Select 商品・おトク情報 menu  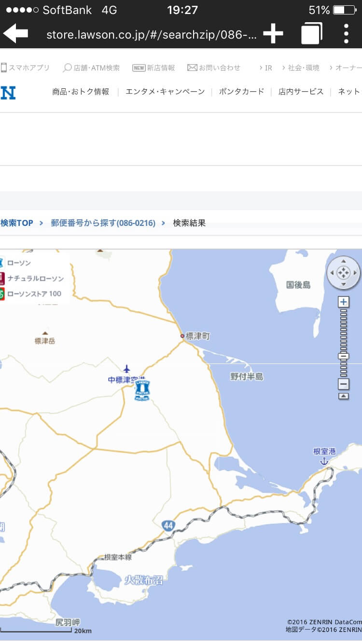tap(81, 91)
